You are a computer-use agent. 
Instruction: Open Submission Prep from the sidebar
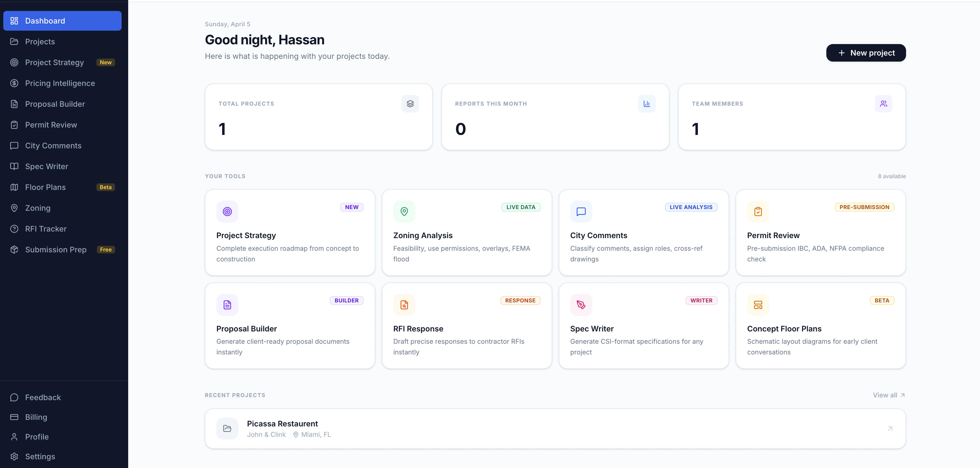(x=56, y=250)
